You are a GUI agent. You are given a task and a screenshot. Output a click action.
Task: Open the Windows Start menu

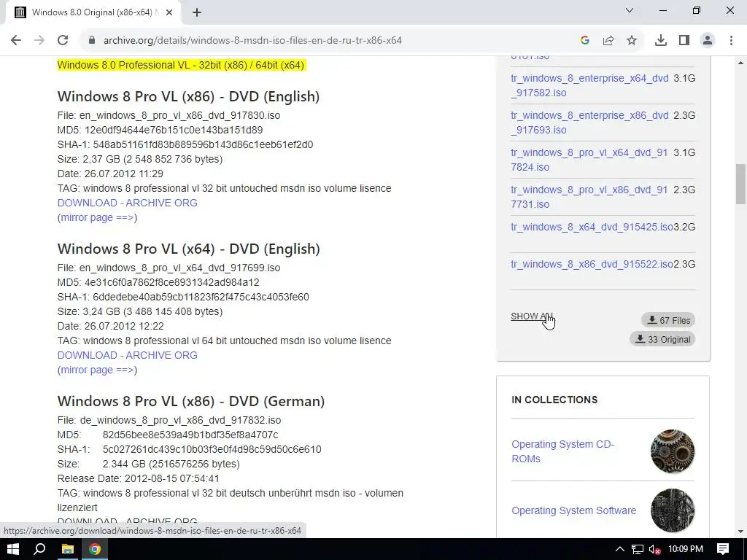pos(13,549)
